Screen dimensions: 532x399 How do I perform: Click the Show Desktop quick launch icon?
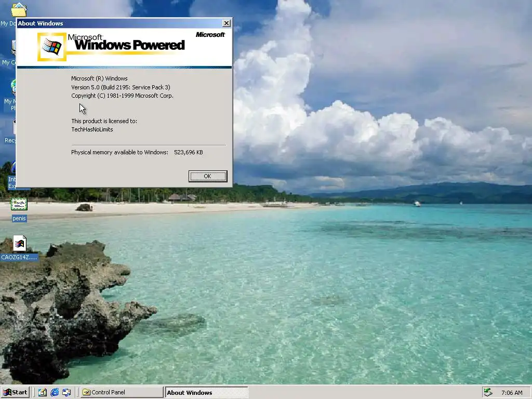43,392
